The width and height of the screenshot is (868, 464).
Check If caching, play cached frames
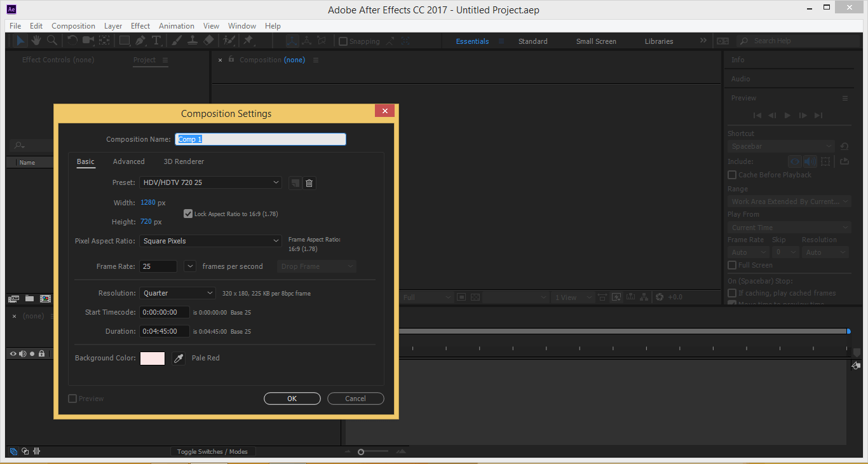[x=732, y=293]
